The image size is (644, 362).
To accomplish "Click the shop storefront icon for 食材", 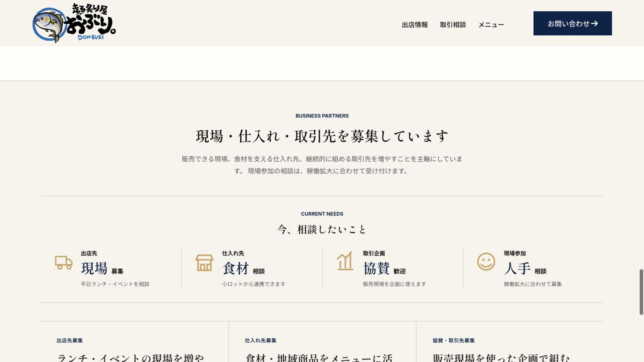I will pos(204,263).
